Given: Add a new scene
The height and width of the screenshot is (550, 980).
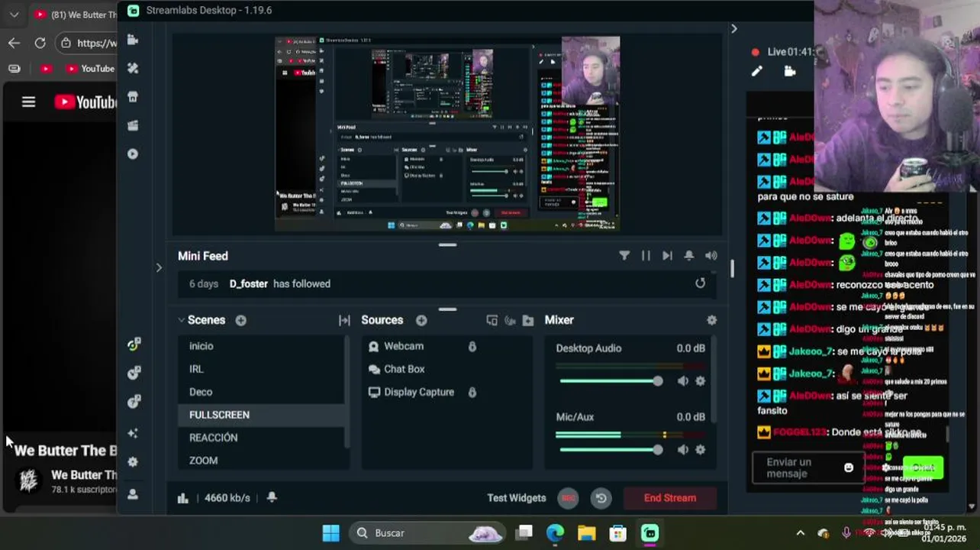Looking at the screenshot, I should [x=241, y=320].
